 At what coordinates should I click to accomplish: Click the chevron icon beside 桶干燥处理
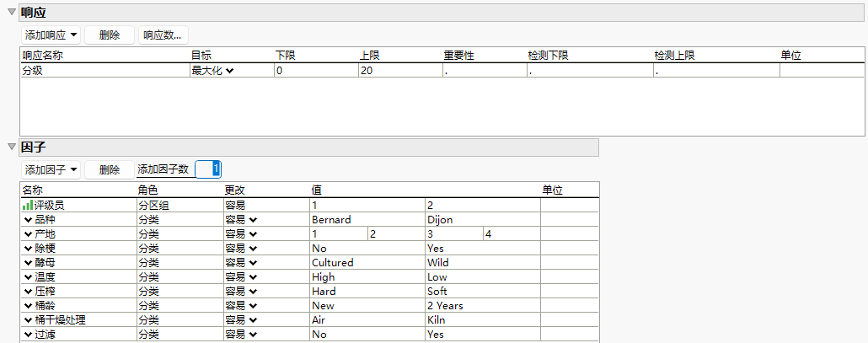[x=28, y=320]
